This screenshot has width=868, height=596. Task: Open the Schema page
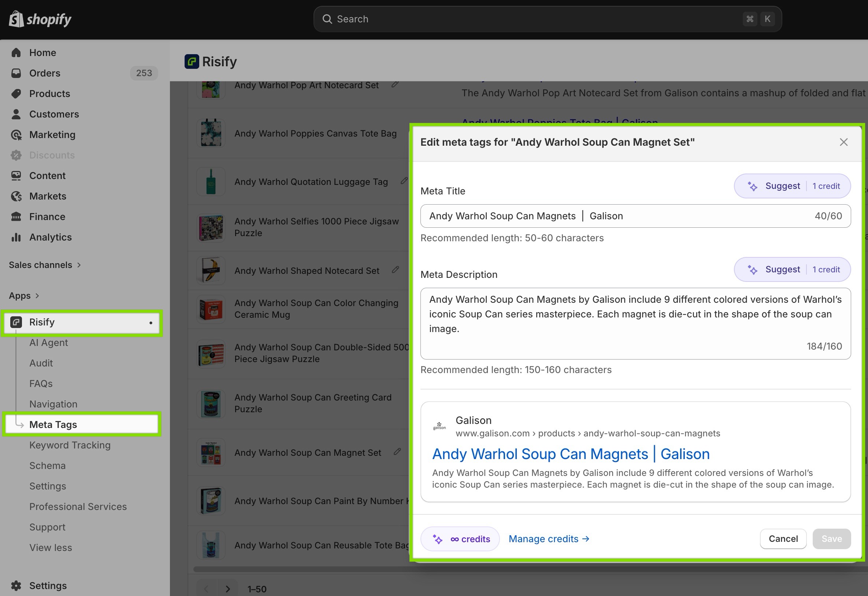click(48, 466)
